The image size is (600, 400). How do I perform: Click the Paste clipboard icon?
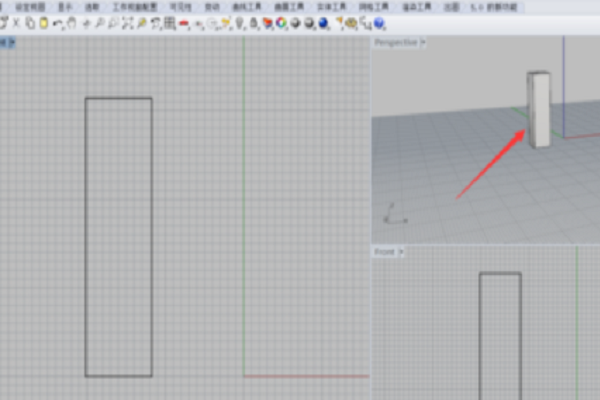43,23
